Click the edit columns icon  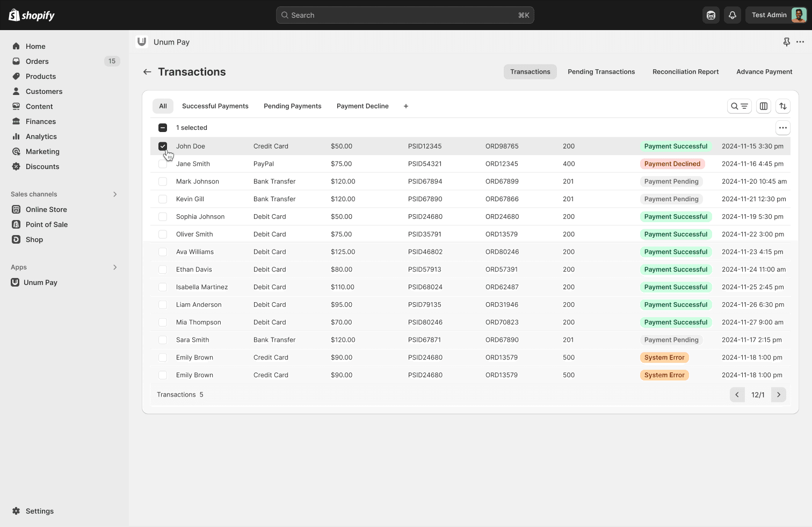(x=763, y=106)
